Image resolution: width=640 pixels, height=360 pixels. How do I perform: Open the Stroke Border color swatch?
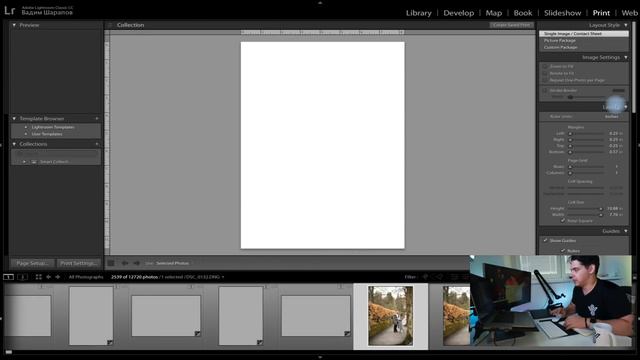(618, 90)
